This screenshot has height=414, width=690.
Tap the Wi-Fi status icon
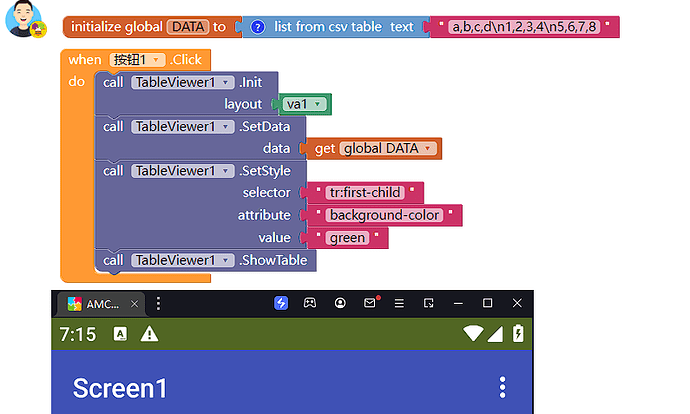click(473, 333)
